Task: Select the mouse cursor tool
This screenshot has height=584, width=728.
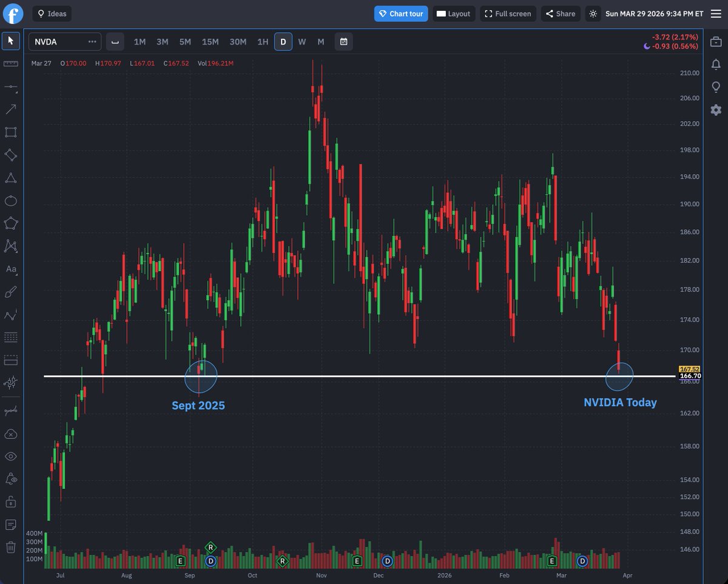Action: click(10, 41)
